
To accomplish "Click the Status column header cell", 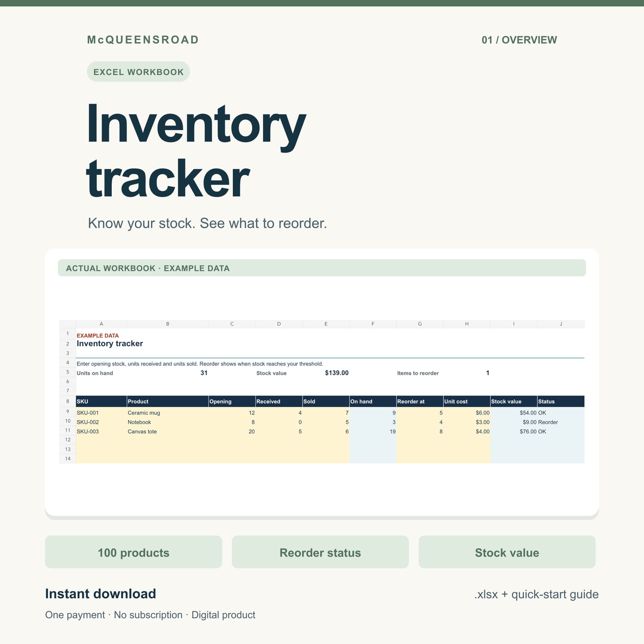I will (x=561, y=402).
